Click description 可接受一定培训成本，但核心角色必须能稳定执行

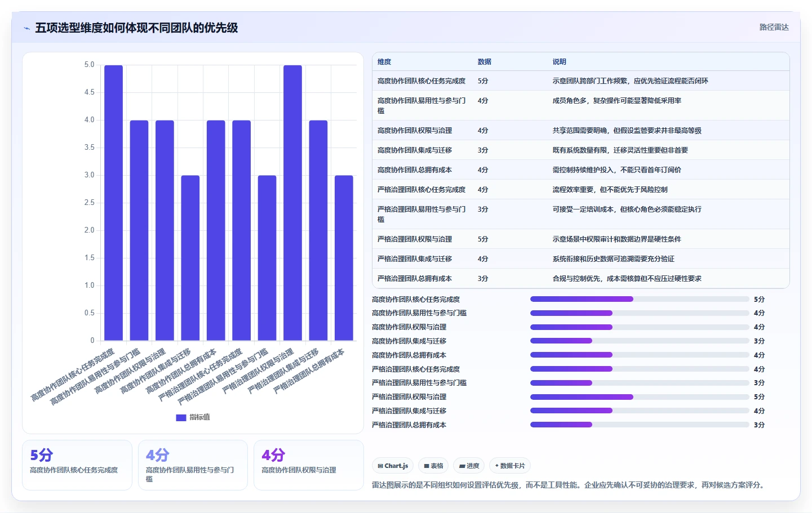coord(627,209)
